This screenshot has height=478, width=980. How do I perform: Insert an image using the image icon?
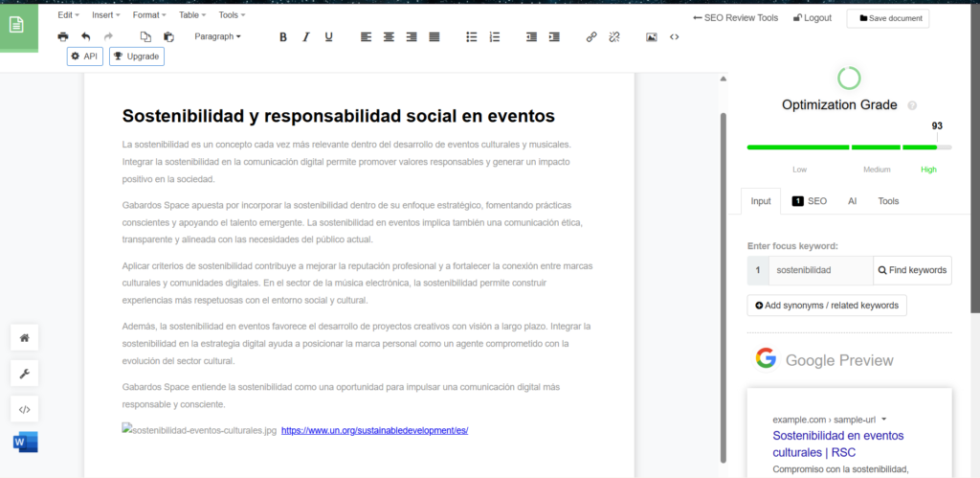(x=651, y=37)
